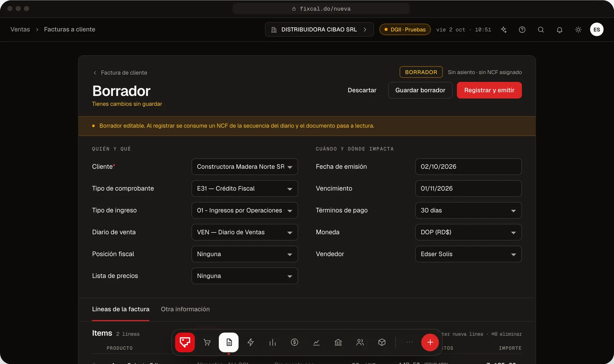This screenshot has height=364, width=614.
Task: Open the AI sparkle assistant icon
Action: (503, 30)
